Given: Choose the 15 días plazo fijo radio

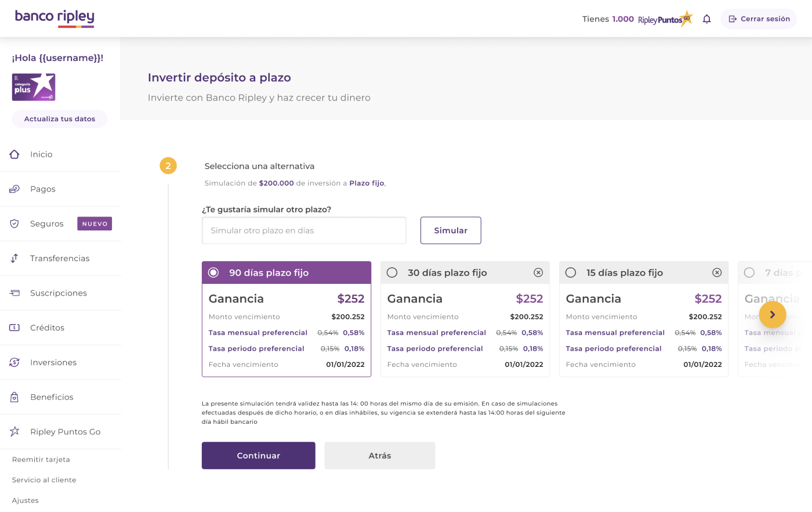Looking at the screenshot, I should coord(571,273).
